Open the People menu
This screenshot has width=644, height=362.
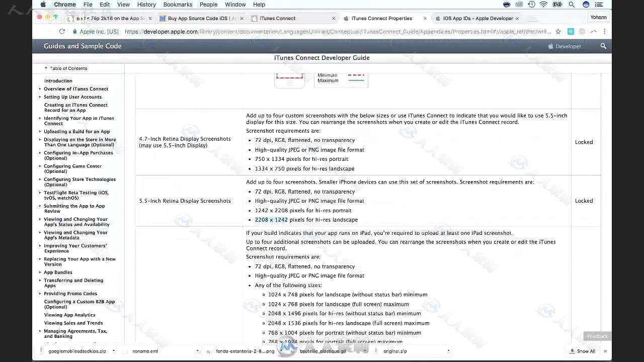pos(208,5)
